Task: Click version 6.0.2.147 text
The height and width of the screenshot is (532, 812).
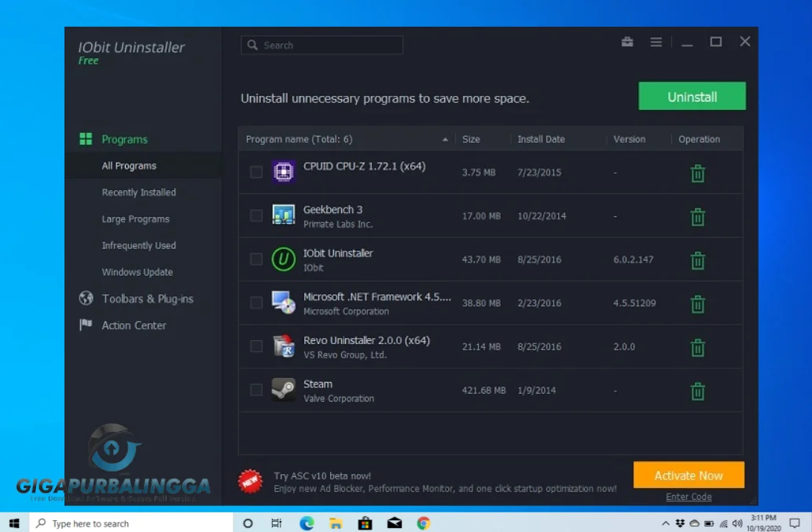Action: 634,260
